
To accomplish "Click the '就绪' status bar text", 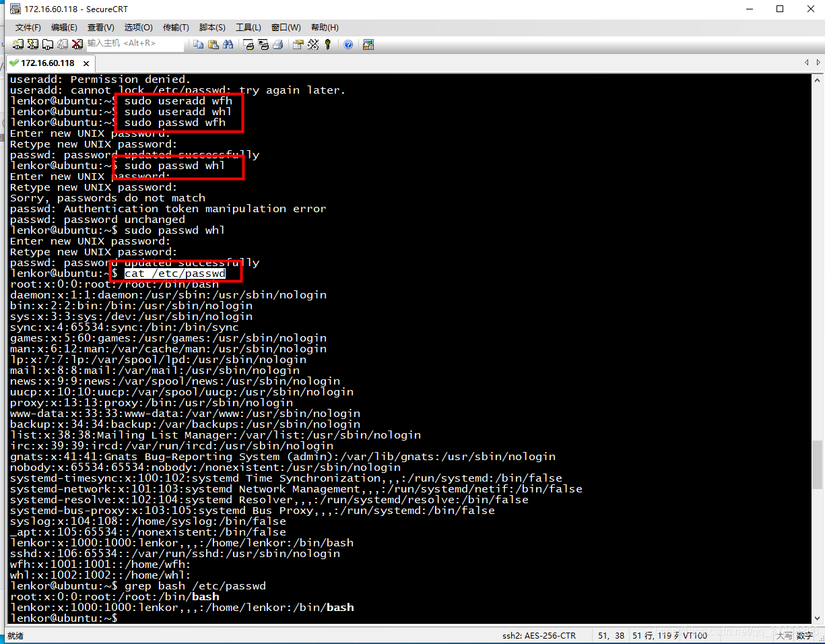I will point(15,635).
